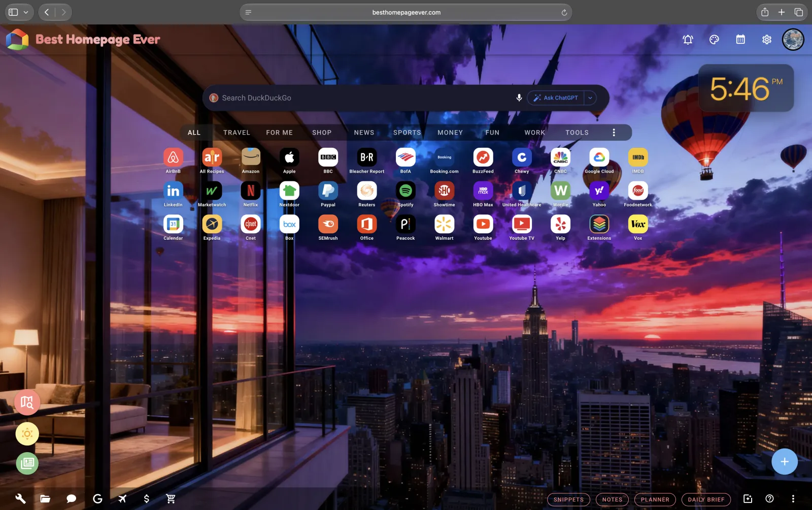Switch to the TRAVEL category tab

pyautogui.click(x=236, y=133)
